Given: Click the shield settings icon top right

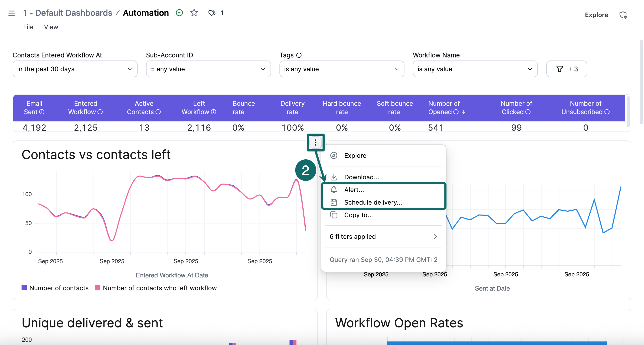Looking at the screenshot, I should click(x=624, y=15).
